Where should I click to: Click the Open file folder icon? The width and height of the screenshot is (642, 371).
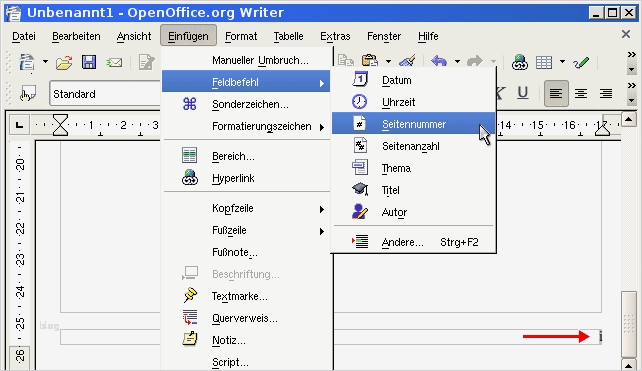tap(64, 63)
